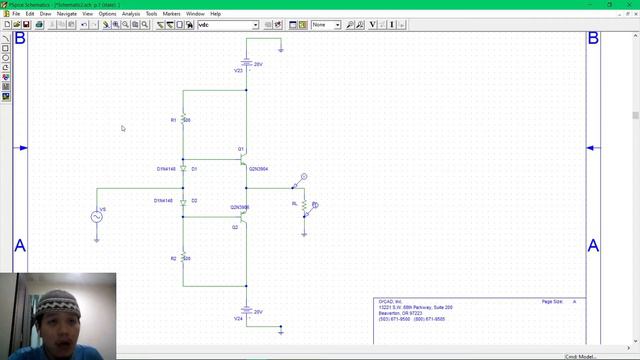
Task: Select the VS sine voltage source symbol
Action: (x=97, y=217)
